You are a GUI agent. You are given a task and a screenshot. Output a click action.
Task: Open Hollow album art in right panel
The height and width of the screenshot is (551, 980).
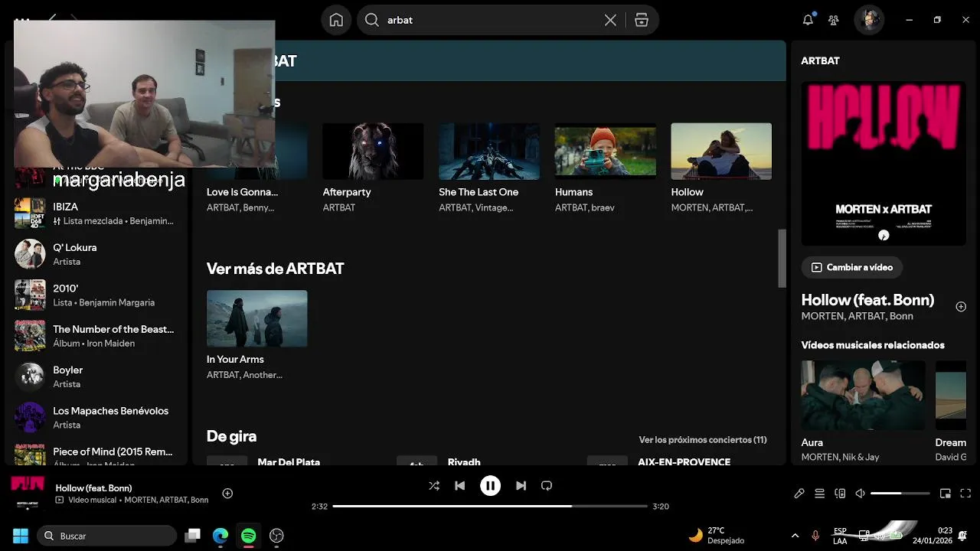[884, 164]
